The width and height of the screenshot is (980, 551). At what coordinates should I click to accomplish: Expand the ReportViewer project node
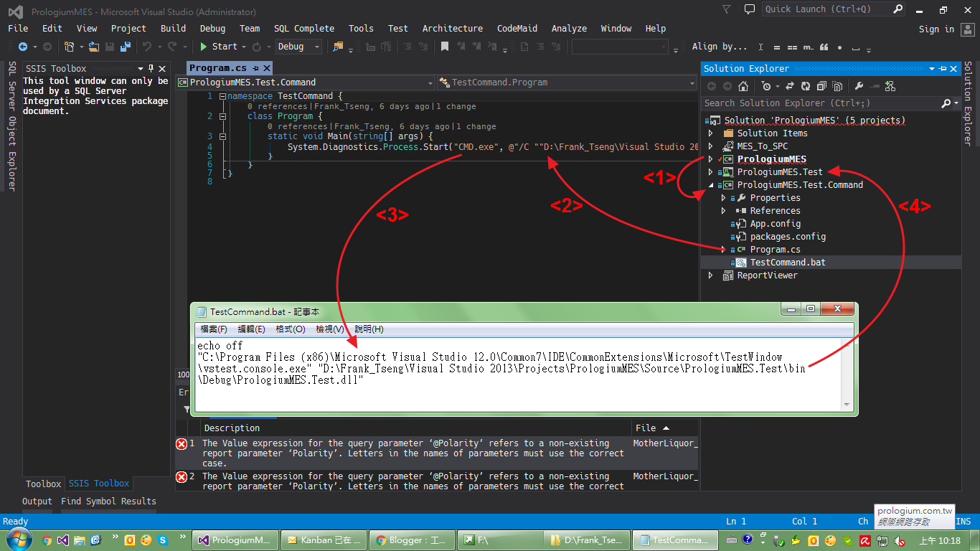click(x=711, y=275)
